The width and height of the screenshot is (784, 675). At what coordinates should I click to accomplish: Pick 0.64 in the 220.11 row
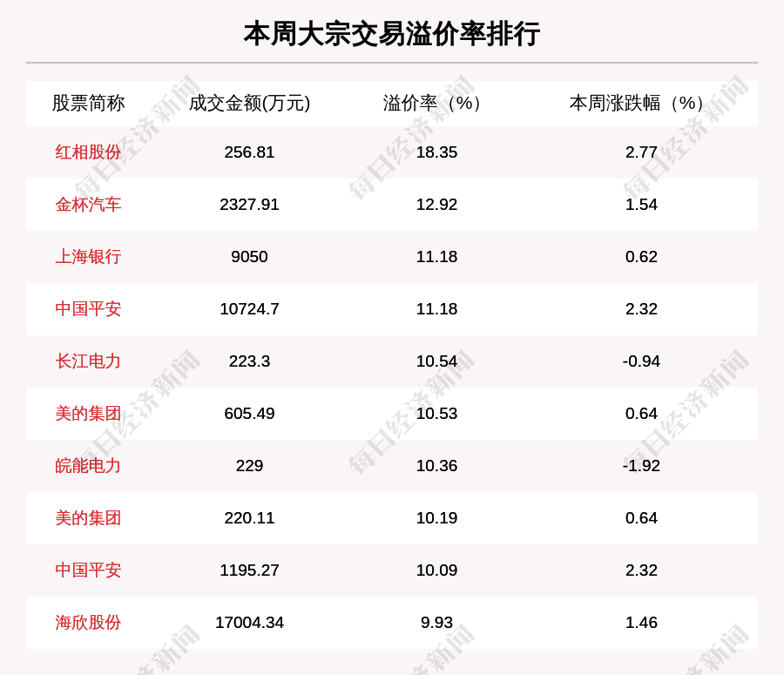pos(641,518)
